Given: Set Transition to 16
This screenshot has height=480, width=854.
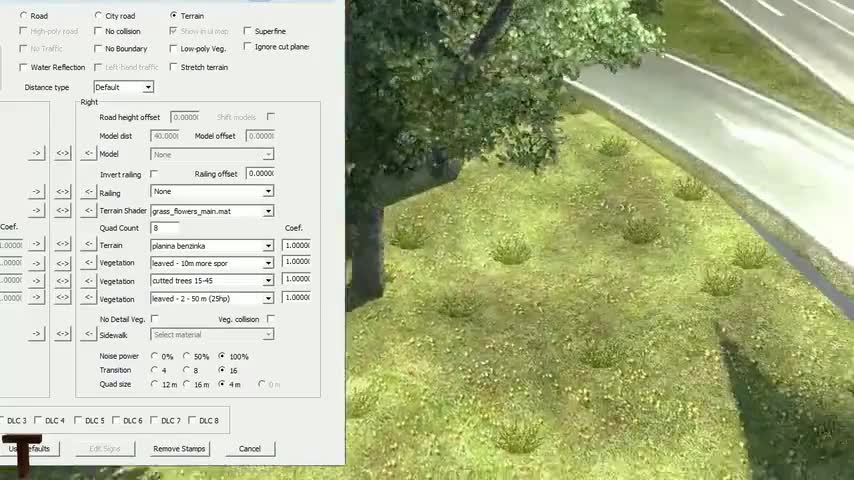Looking at the screenshot, I should tap(222, 370).
